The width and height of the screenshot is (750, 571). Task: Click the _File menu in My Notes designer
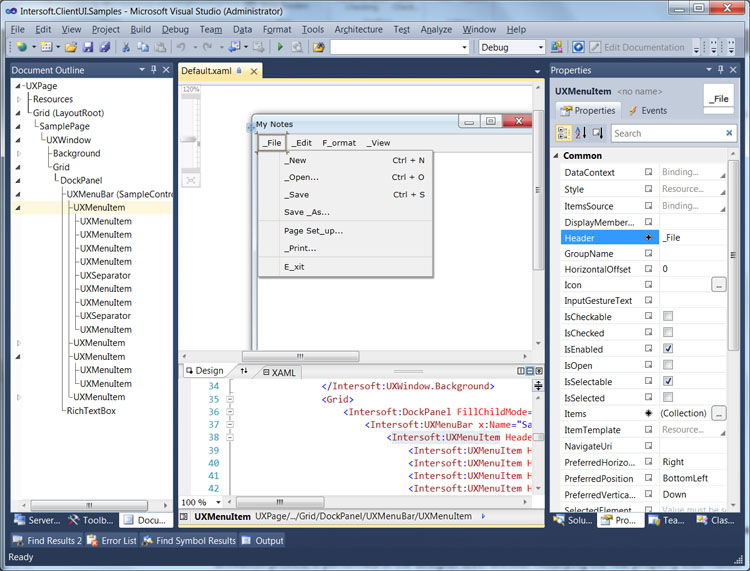(272, 143)
